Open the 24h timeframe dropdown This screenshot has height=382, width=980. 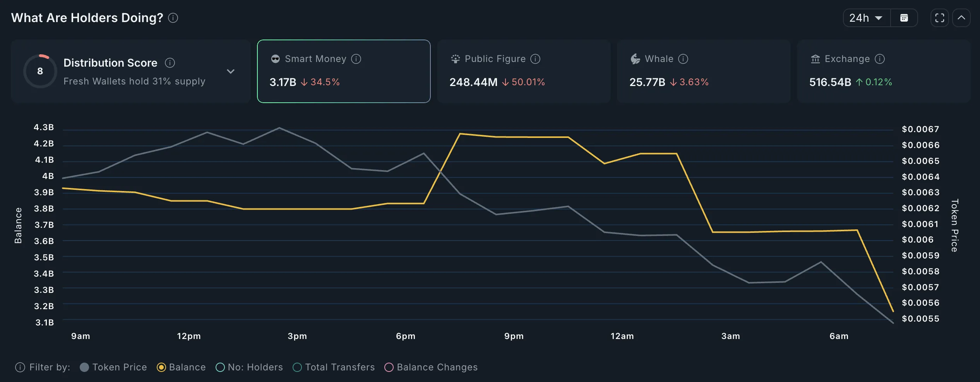[x=866, y=18]
